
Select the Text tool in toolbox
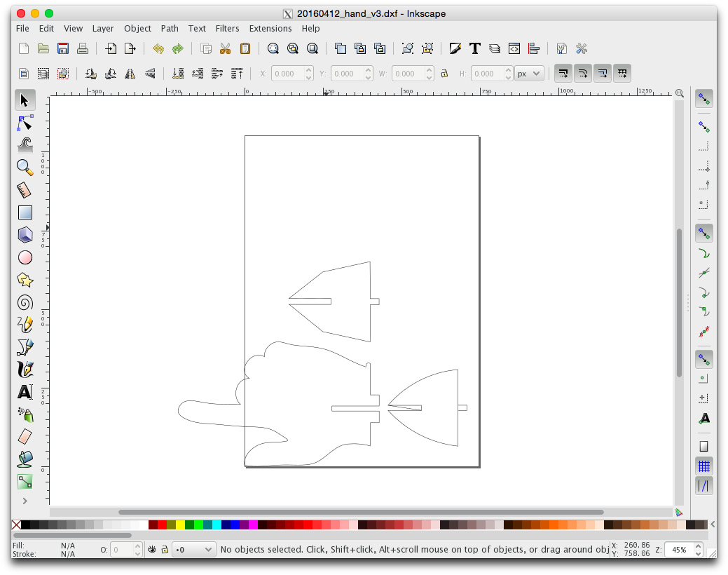click(25, 392)
